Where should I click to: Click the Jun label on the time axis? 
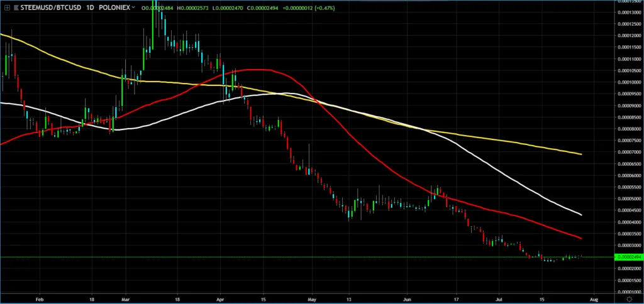(x=408, y=300)
